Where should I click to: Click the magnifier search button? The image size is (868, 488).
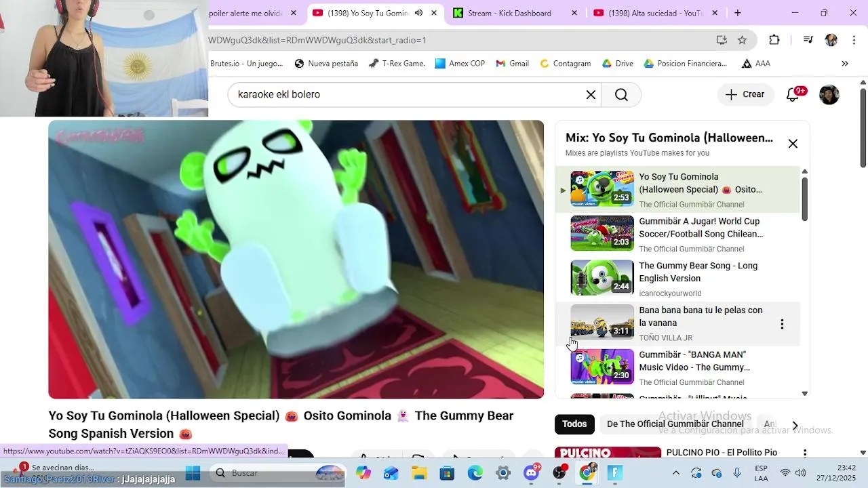click(621, 95)
